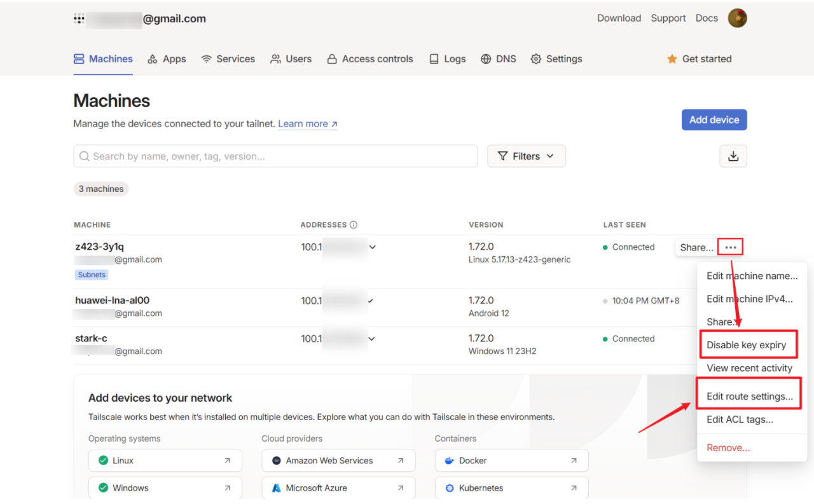Expand addresses for stark-c machine
Screen dimensions: 814x504
coord(373,339)
